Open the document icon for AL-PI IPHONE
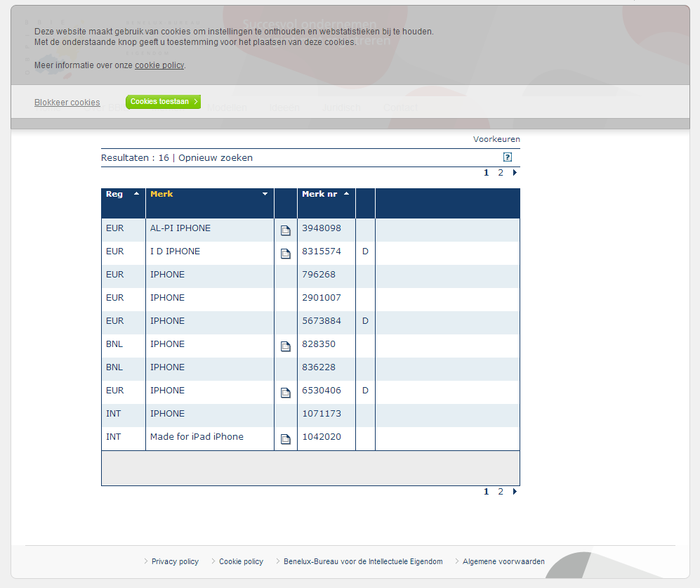Image resolution: width=700 pixels, height=588 pixels. click(x=285, y=230)
